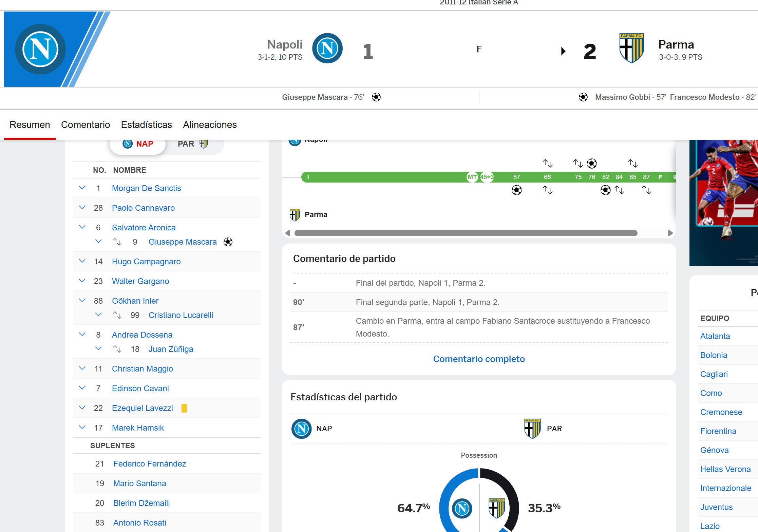Click the goal ball icon beside Mascara 76'
The image size is (758, 532).
click(x=376, y=97)
